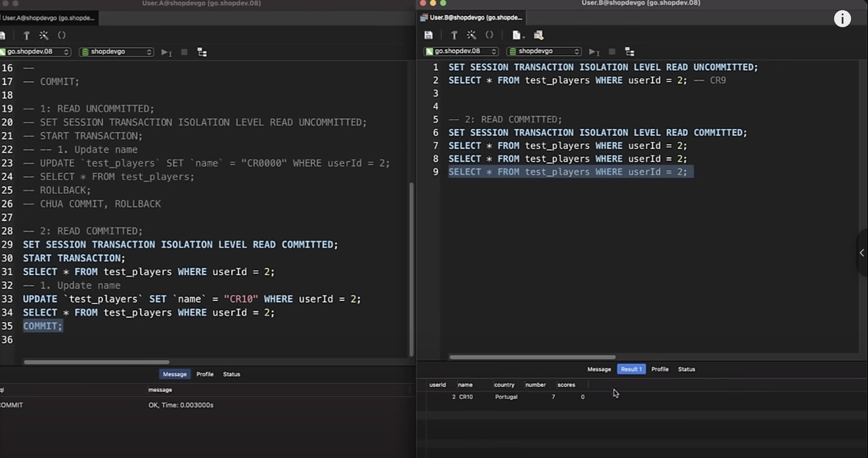The height and width of the screenshot is (458, 868).
Task: Open go.shopdev.08 connection dropdown in right pane
Action: point(461,51)
